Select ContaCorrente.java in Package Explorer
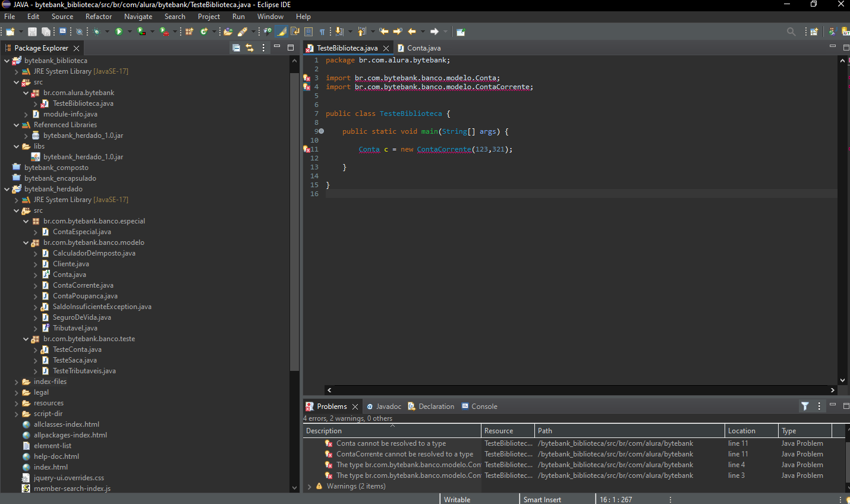The width and height of the screenshot is (850, 504). coord(83,285)
